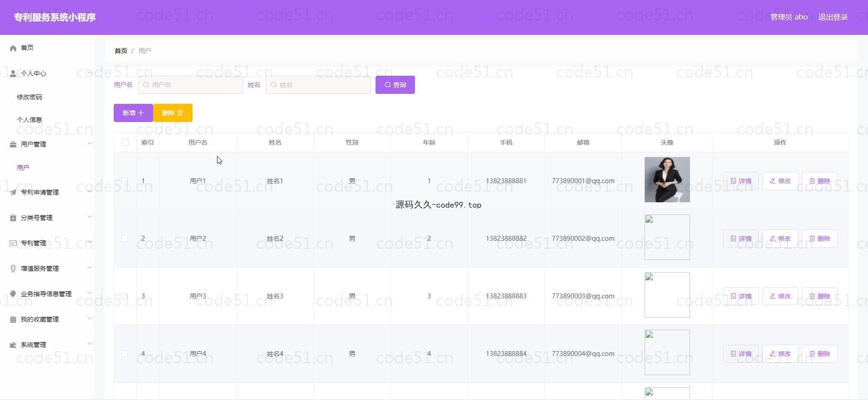868x400 pixels.
Task: Click 修改 for 用户3
Action: coord(780,296)
